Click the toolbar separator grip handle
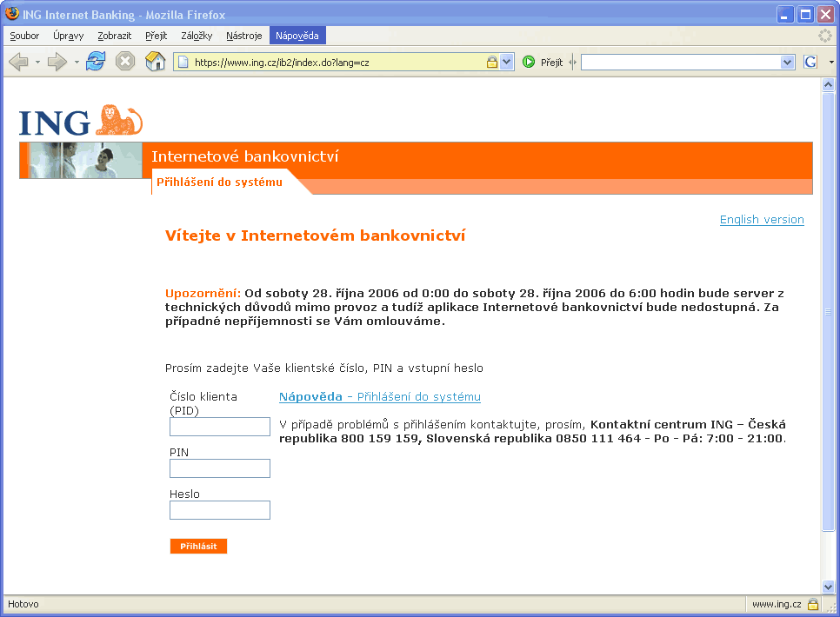This screenshot has height=617, width=840. point(572,62)
